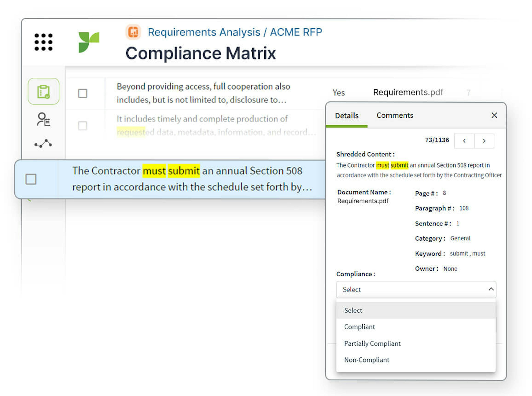This screenshot has height=396, width=532.
Task: Switch to the Details tab
Action: pyautogui.click(x=347, y=116)
